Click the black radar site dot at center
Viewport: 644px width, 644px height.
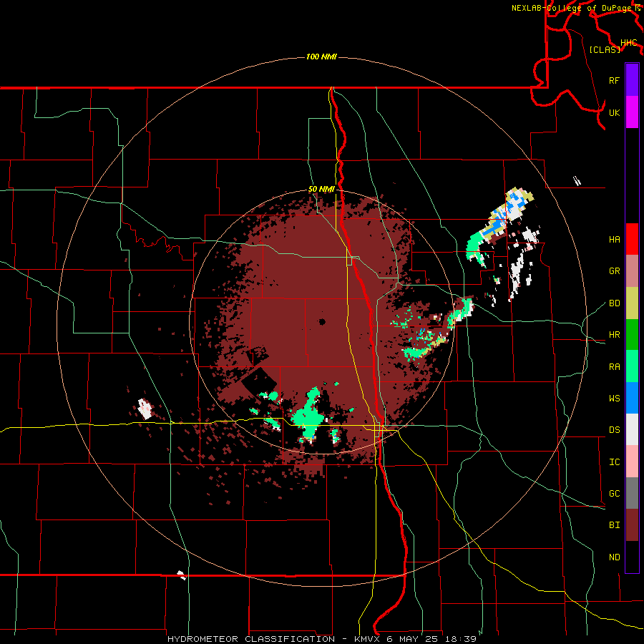(x=322, y=322)
